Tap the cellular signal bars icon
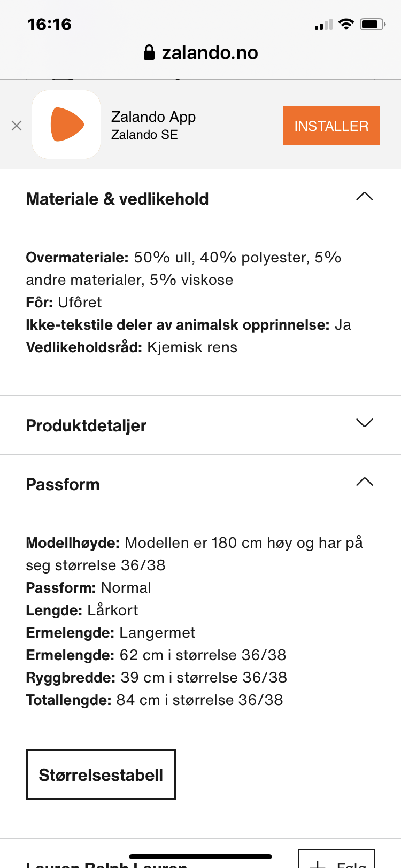The width and height of the screenshot is (401, 868). coord(323,25)
